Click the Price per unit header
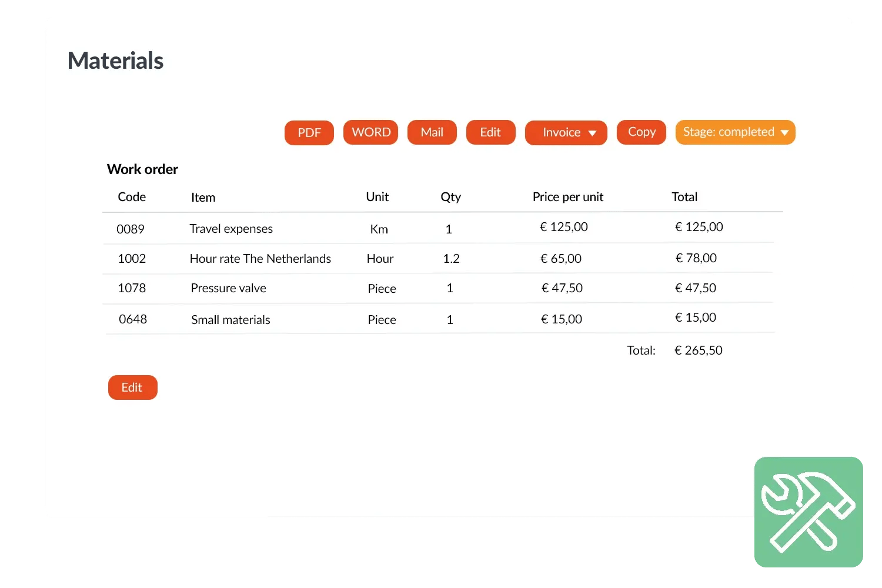 tap(567, 197)
